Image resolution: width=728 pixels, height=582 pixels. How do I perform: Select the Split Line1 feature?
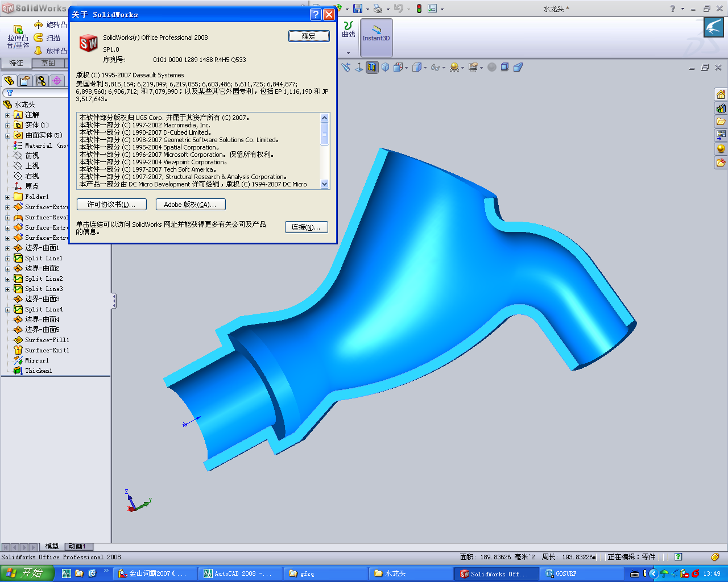tap(38, 258)
